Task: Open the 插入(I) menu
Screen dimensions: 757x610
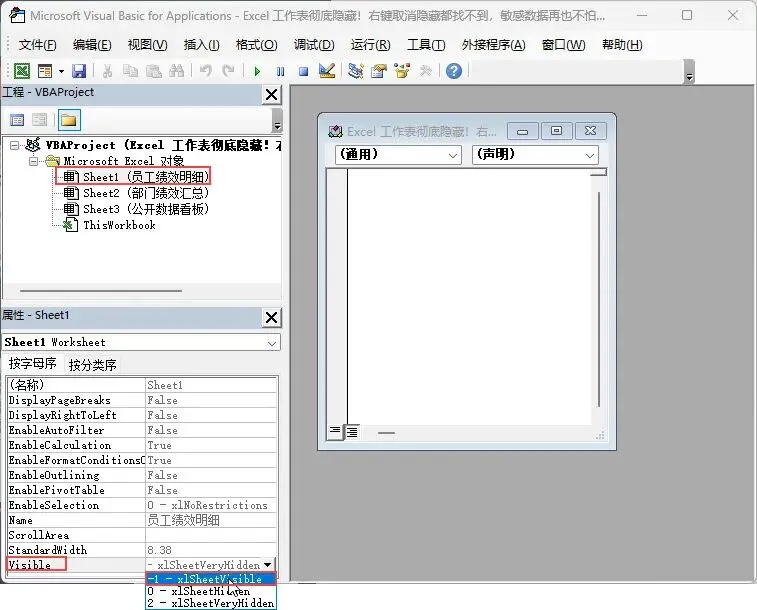Action: coord(202,45)
